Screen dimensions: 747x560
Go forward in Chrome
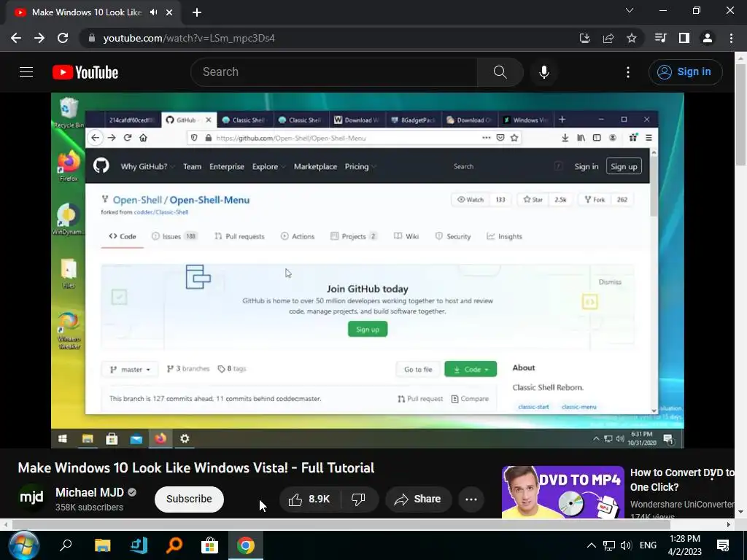[39, 38]
